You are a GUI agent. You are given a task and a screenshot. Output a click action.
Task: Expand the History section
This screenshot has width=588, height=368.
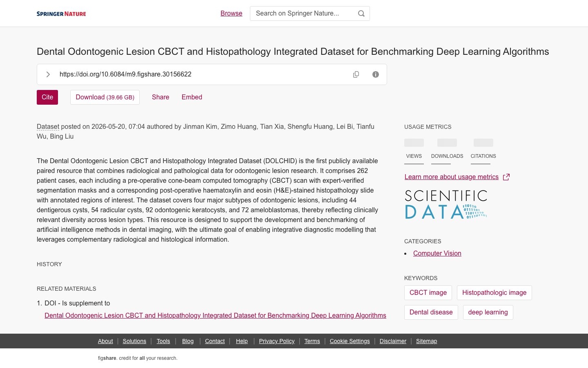coord(49,264)
